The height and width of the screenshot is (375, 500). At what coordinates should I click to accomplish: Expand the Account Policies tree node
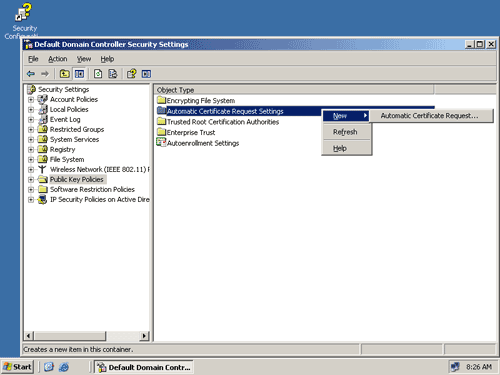[31, 100]
